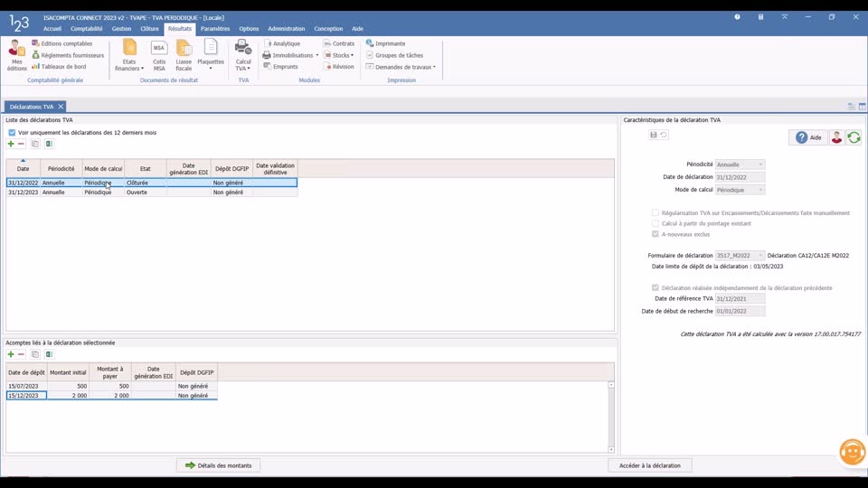Sort by the Etat column header

pos(145,168)
